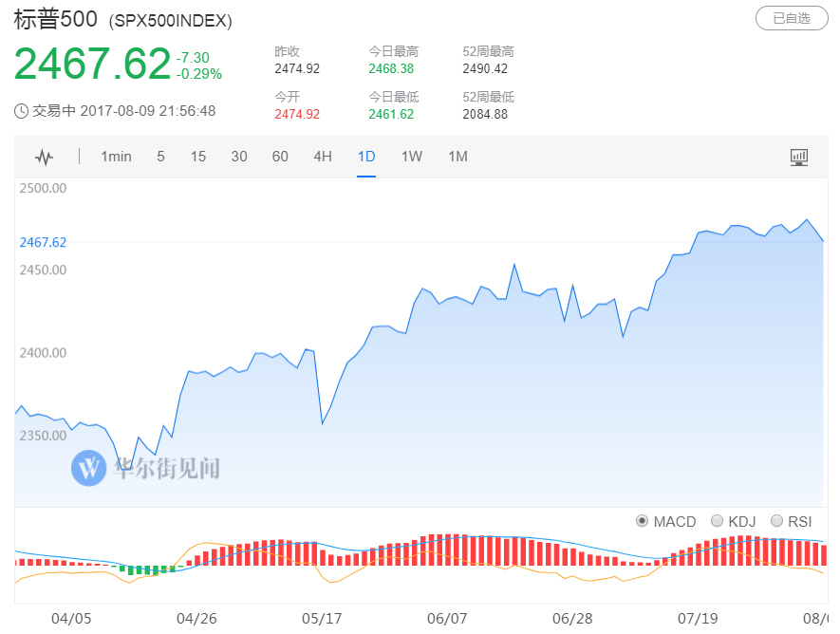840x634 pixels.
Task: Choose the 60 minute chart interval
Action: point(280,157)
